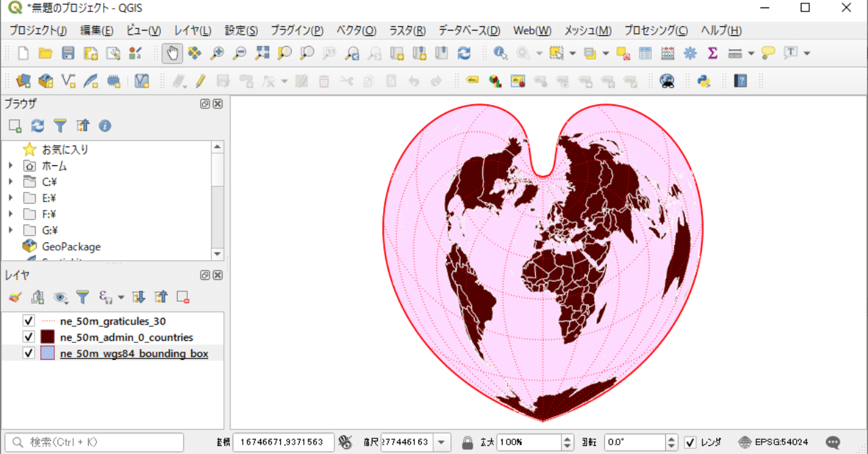
Task: Activate the Zoom In tool
Action: coord(217,53)
